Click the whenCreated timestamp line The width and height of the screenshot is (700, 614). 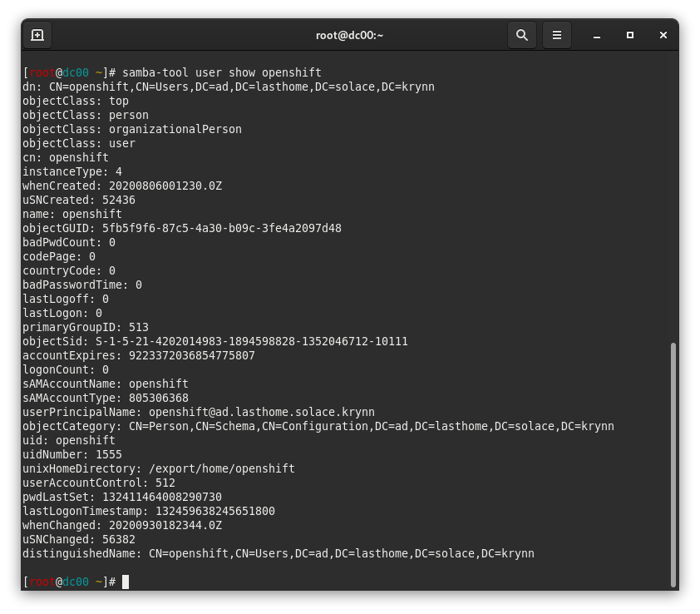[x=121, y=186]
